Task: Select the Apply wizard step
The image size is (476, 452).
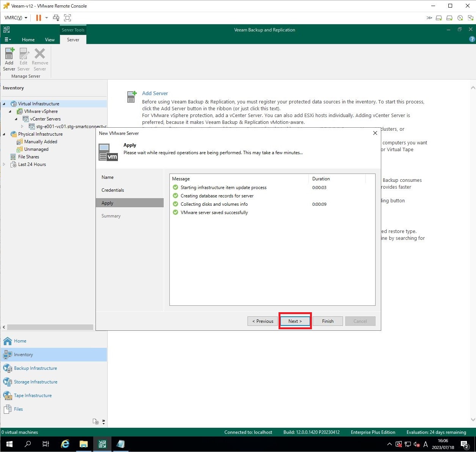Action: 130,203
